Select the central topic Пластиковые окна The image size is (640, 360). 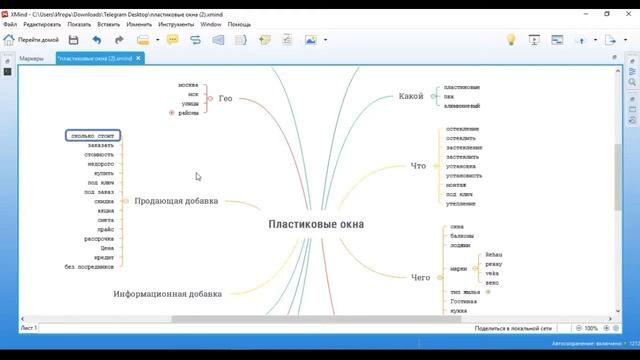(316, 224)
